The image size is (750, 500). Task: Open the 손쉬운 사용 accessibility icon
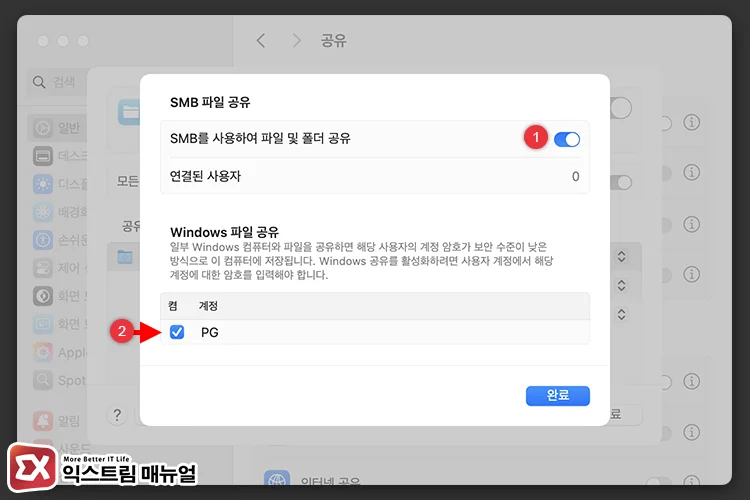tap(43, 240)
